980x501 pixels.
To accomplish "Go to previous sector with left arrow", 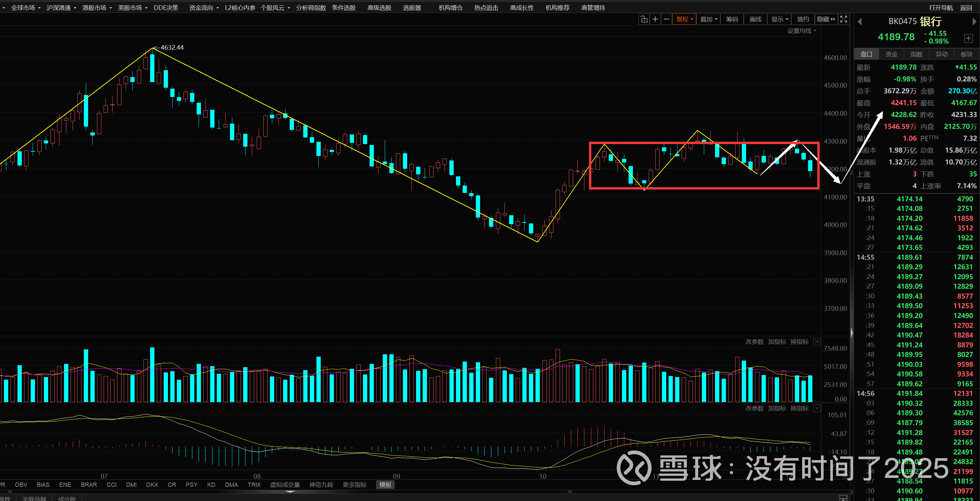I will 860,22.
